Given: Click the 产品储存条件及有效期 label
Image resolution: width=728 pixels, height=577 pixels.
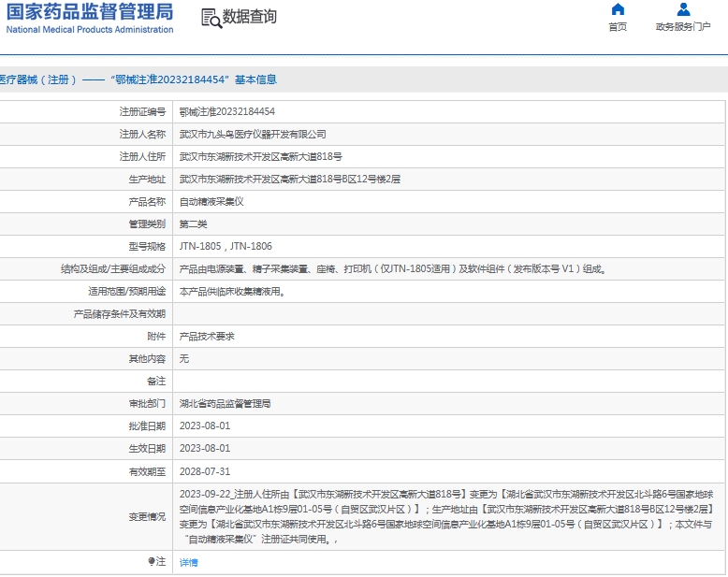Looking at the screenshot, I should pyautogui.click(x=120, y=314).
